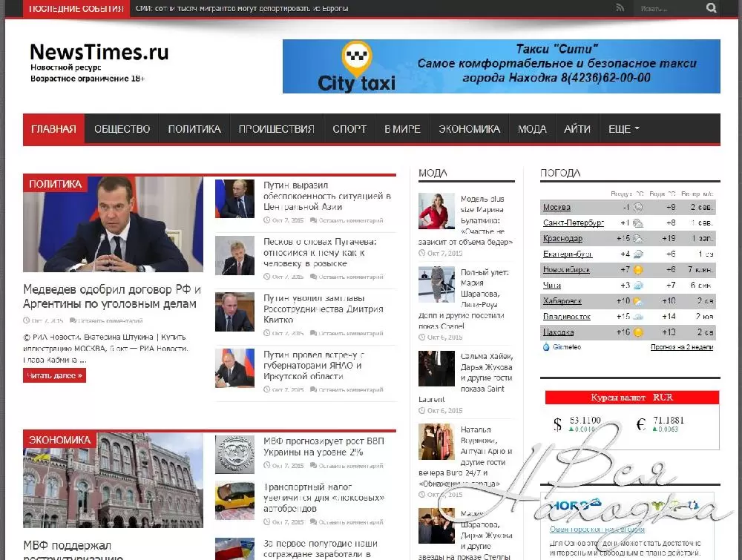Click the МВФ coin thumbnail image
The image size is (742, 560).
[234, 453]
